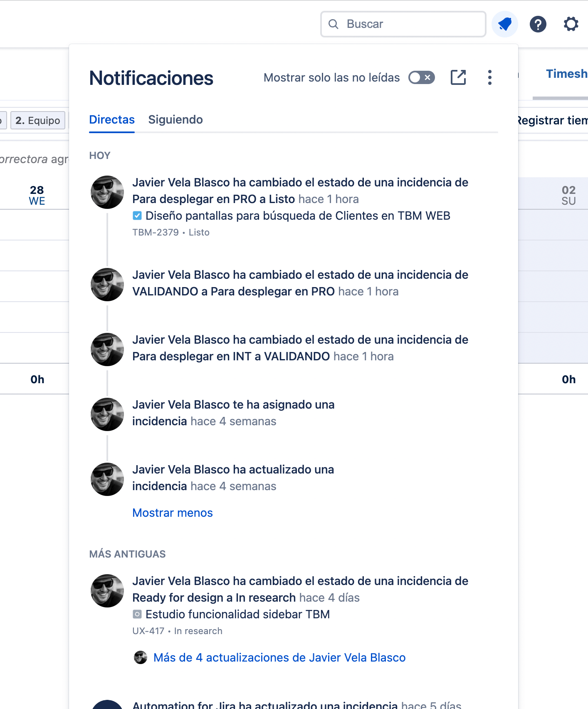Switch to the Directas tab
Image resolution: width=588 pixels, height=709 pixels.
tap(112, 120)
